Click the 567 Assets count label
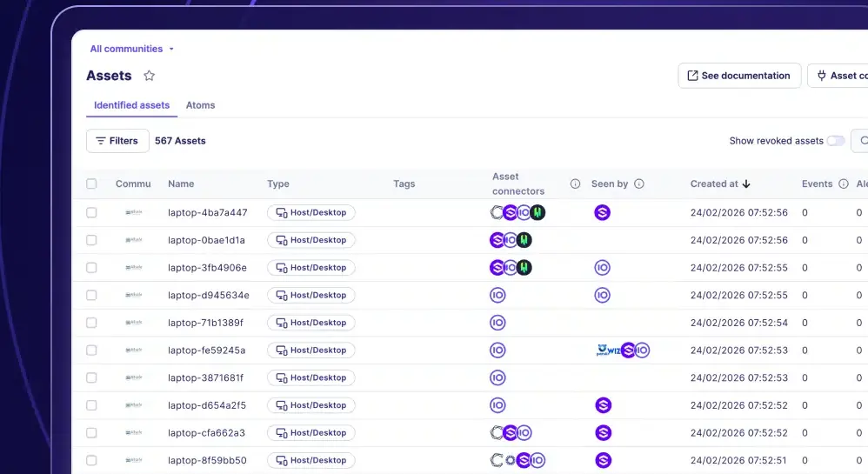Viewport: 868px width, 474px height. click(x=180, y=141)
